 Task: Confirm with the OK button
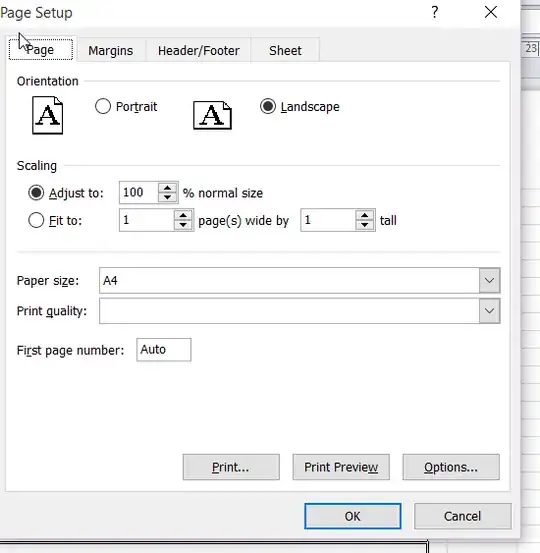click(353, 516)
